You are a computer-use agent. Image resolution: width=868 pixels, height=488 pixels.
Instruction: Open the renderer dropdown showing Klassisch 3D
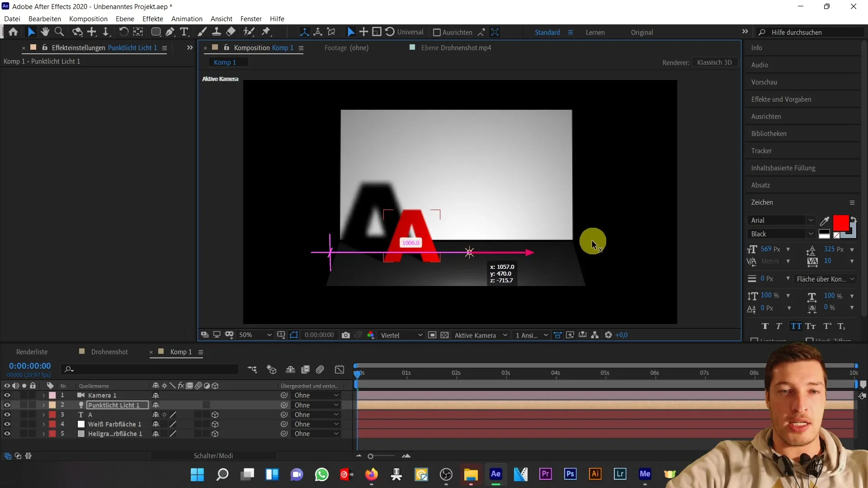click(713, 61)
